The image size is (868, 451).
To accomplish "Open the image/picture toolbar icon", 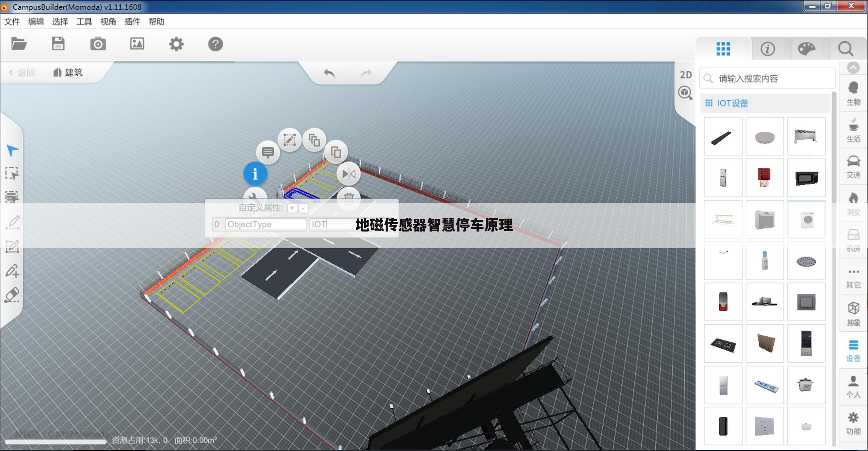I will click(x=137, y=44).
